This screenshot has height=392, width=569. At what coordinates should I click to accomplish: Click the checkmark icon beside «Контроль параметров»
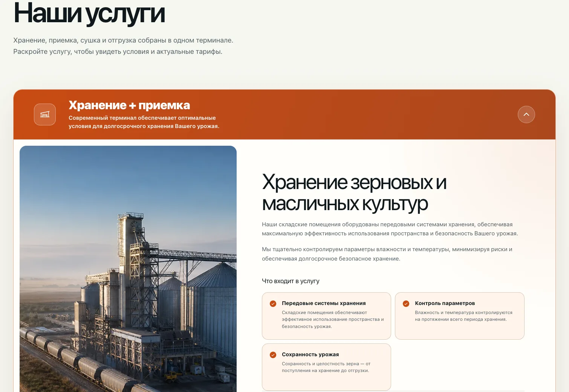pos(406,304)
